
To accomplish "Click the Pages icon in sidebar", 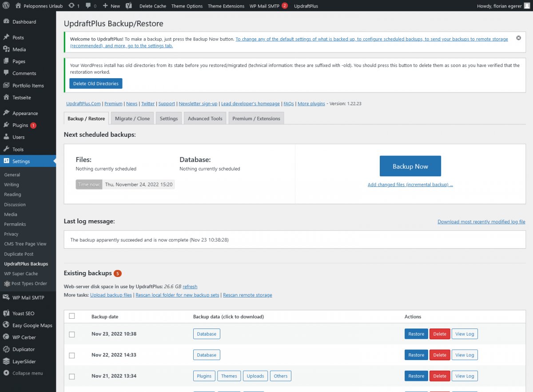I will pyautogui.click(x=6, y=61).
